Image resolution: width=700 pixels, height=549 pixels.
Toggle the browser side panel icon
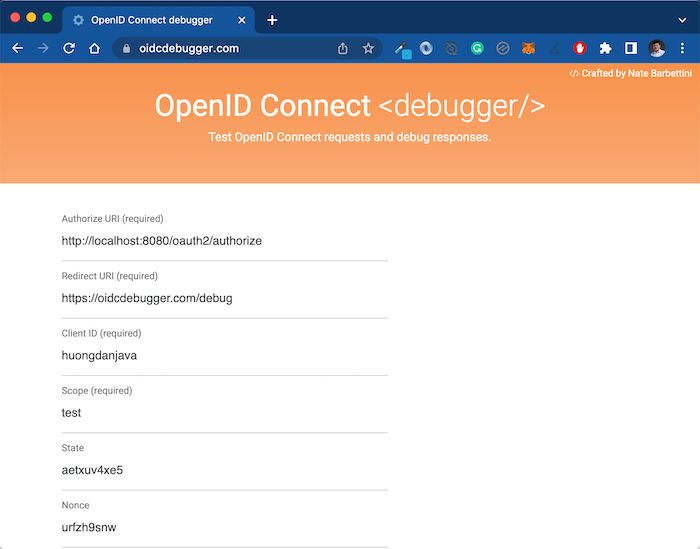coord(631,48)
